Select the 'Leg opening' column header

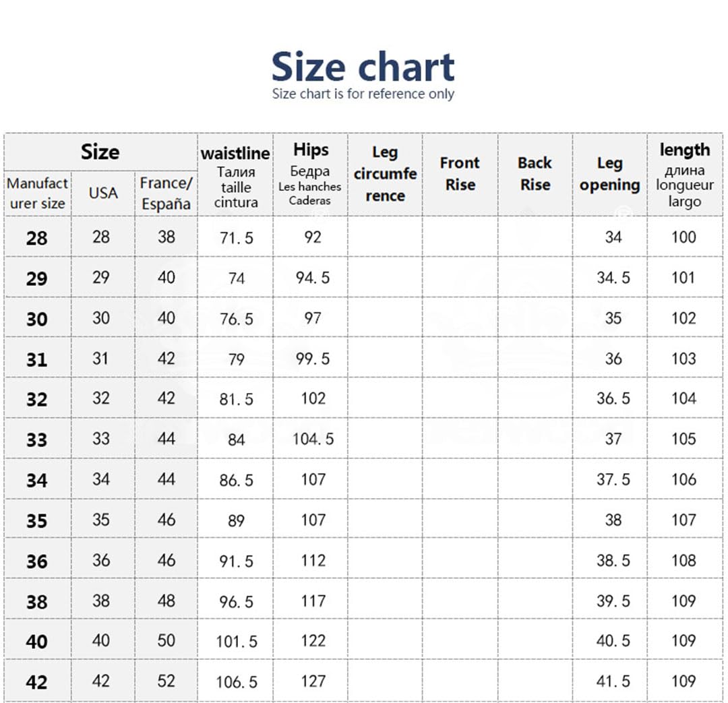coord(609,175)
